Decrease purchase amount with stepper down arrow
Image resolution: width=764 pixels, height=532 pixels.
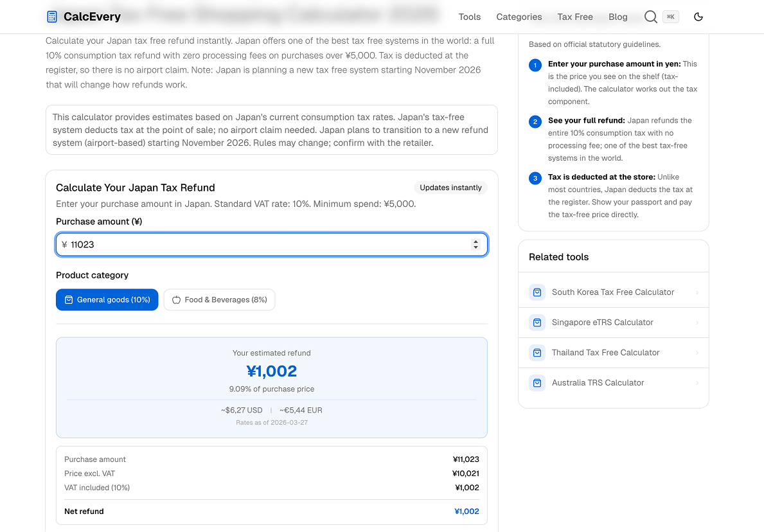pyautogui.click(x=475, y=247)
